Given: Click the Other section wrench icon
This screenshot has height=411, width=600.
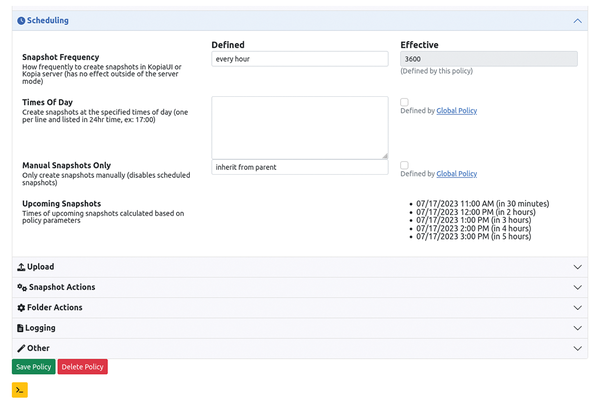Looking at the screenshot, I should (21, 348).
